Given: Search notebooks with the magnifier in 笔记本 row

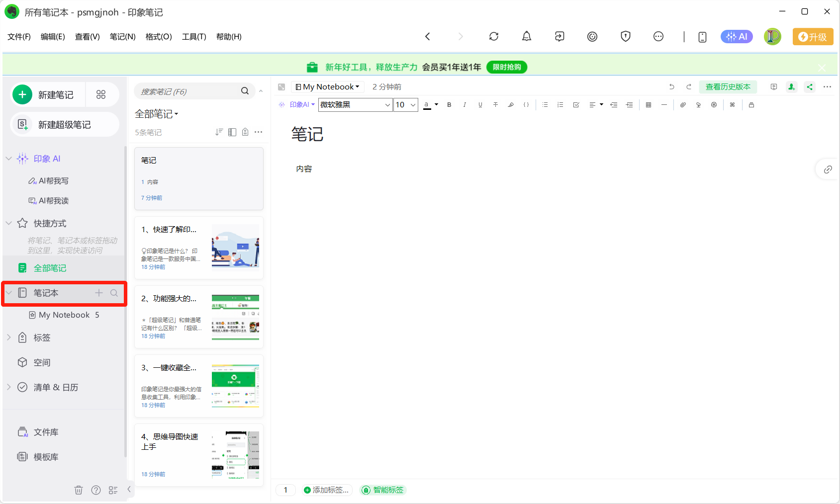Looking at the screenshot, I should point(114,293).
